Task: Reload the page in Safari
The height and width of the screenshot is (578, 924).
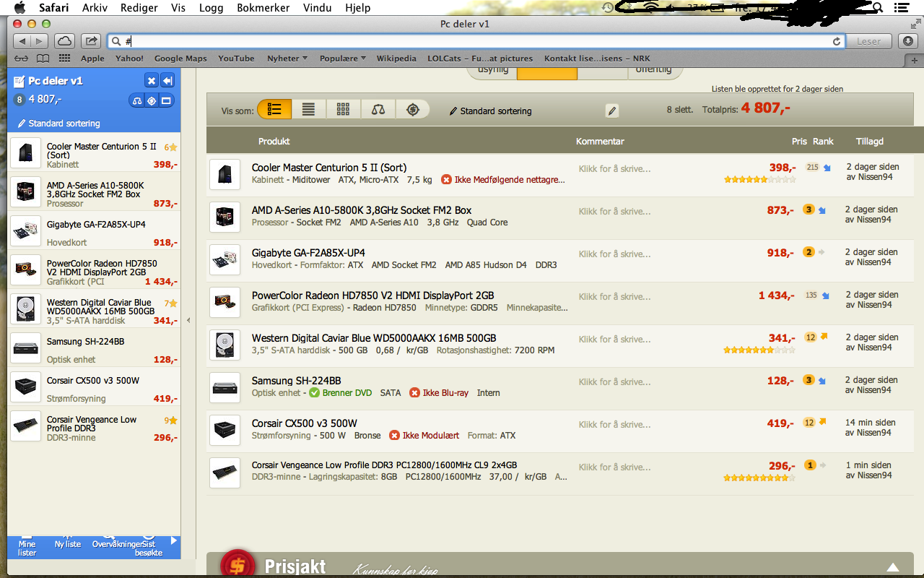Action: click(x=837, y=41)
